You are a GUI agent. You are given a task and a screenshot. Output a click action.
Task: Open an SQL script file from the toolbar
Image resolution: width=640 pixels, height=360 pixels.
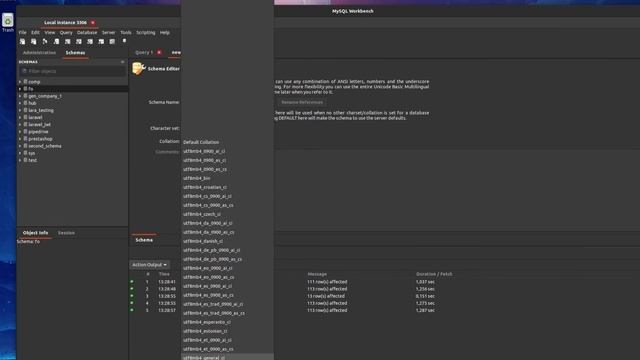tap(33, 41)
